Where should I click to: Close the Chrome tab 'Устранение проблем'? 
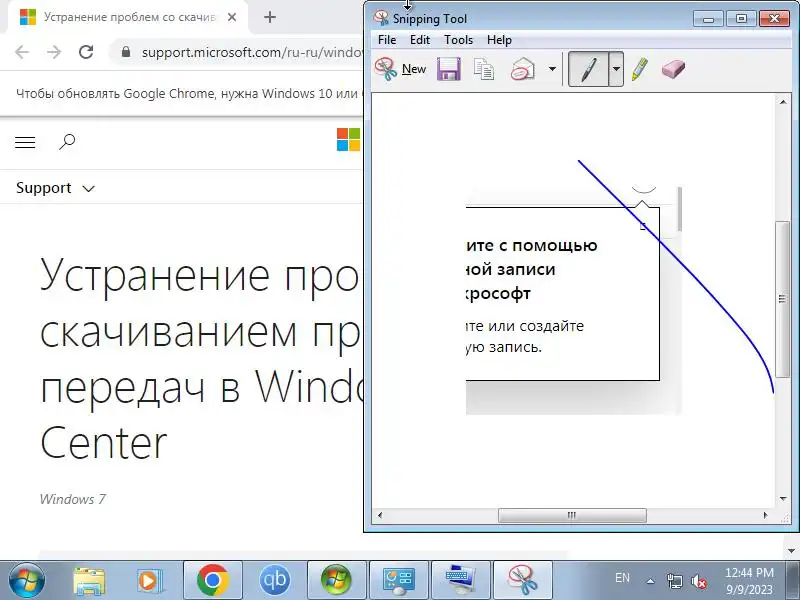click(x=232, y=17)
